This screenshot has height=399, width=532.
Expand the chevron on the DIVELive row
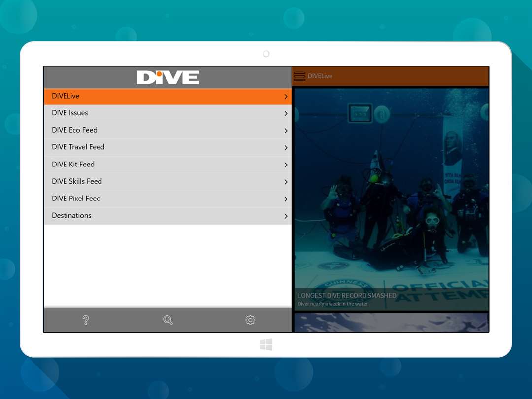(286, 97)
